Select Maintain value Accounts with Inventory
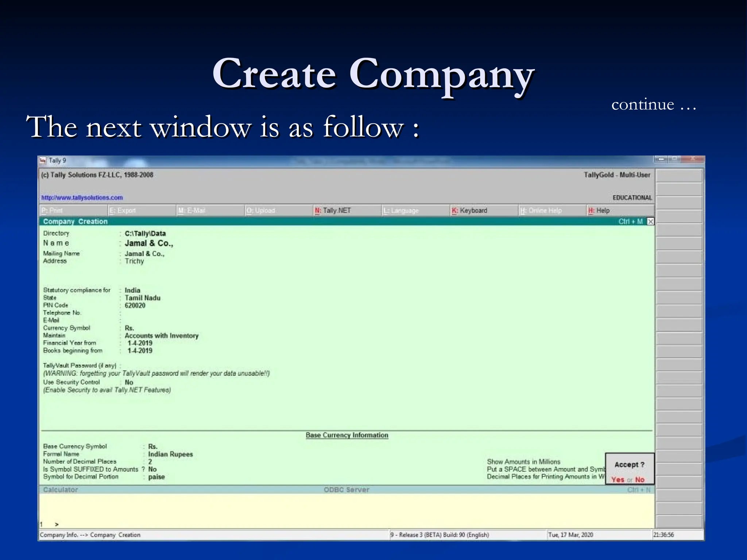Viewport: 747px width, 560px height. [x=162, y=335]
